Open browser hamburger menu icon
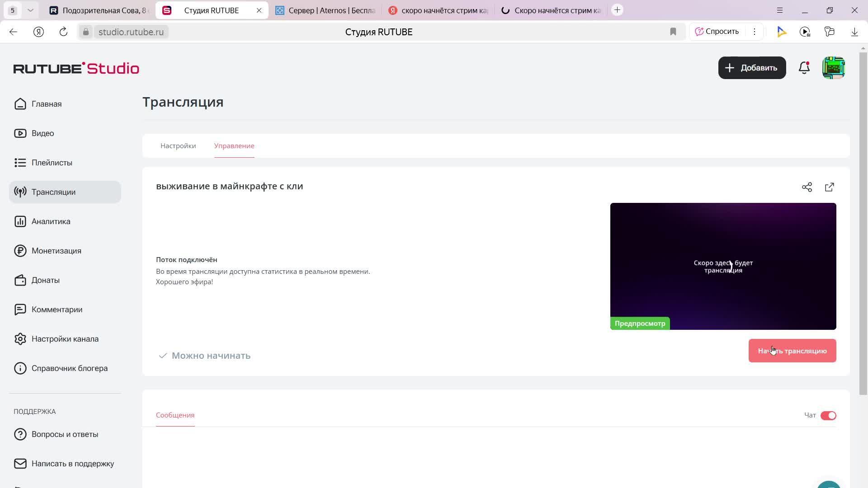 (x=780, y=10)
